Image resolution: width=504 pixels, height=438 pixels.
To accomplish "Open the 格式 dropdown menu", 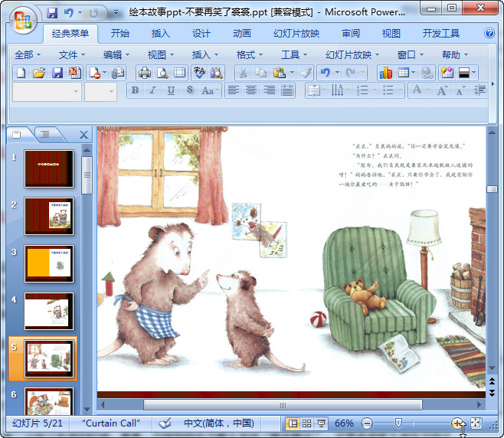I will [x=250, y=55].
